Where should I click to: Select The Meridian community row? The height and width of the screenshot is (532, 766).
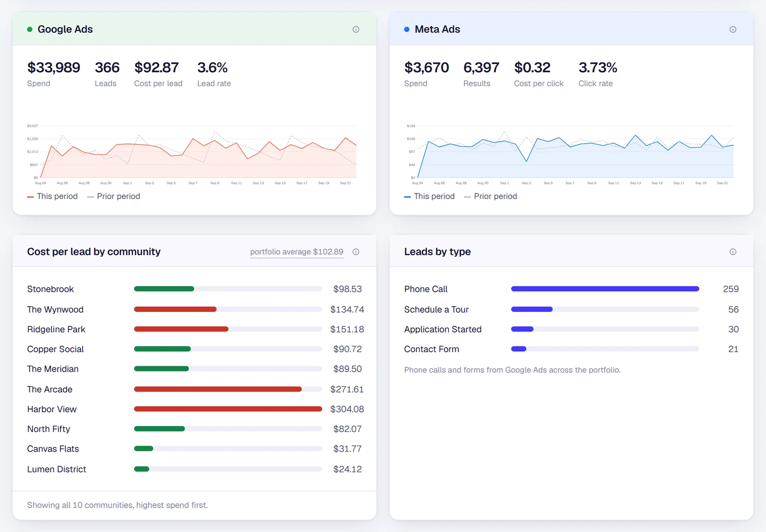pos(195,369)
